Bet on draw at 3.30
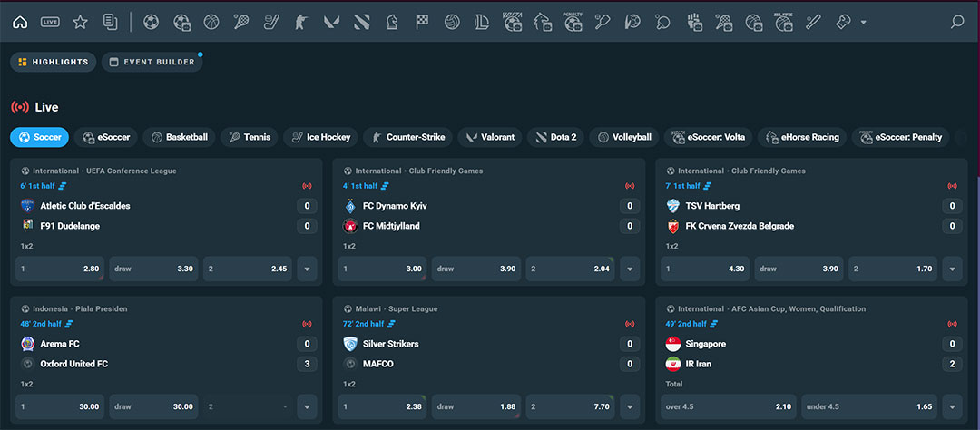980x430 pixels. click(153, 269)
